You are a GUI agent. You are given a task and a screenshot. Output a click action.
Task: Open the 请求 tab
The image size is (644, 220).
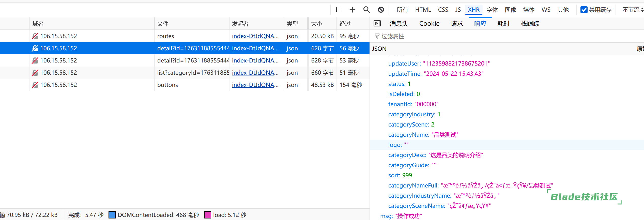click(457, 24)
